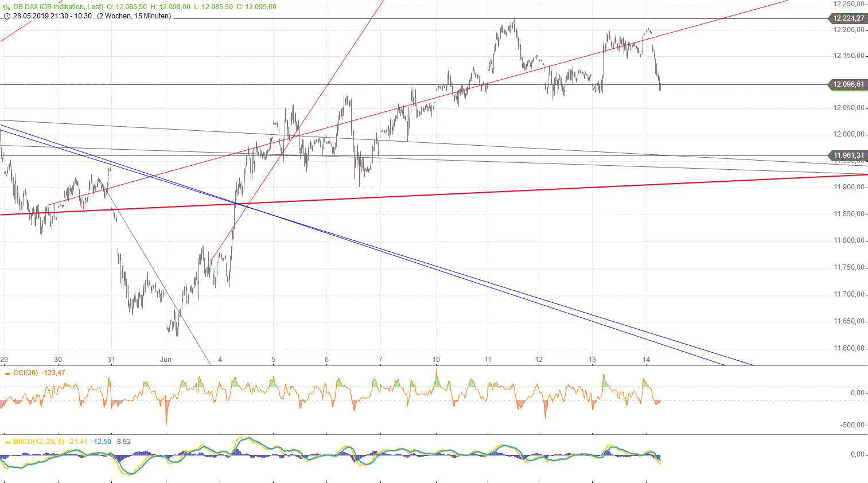Click the 12.050,00 price axis label
This screenshot has width=868, height=483.
tap(848, 108)
